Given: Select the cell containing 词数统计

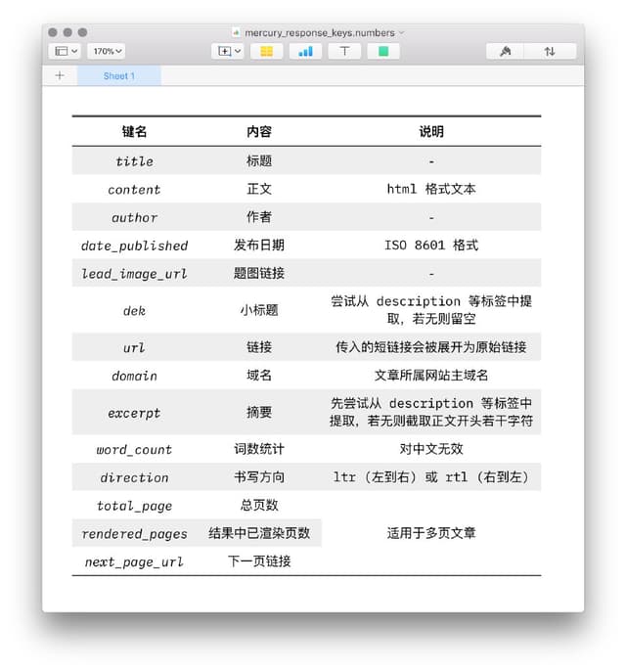Looking at the screenshot, I should (x=259, y=449).
